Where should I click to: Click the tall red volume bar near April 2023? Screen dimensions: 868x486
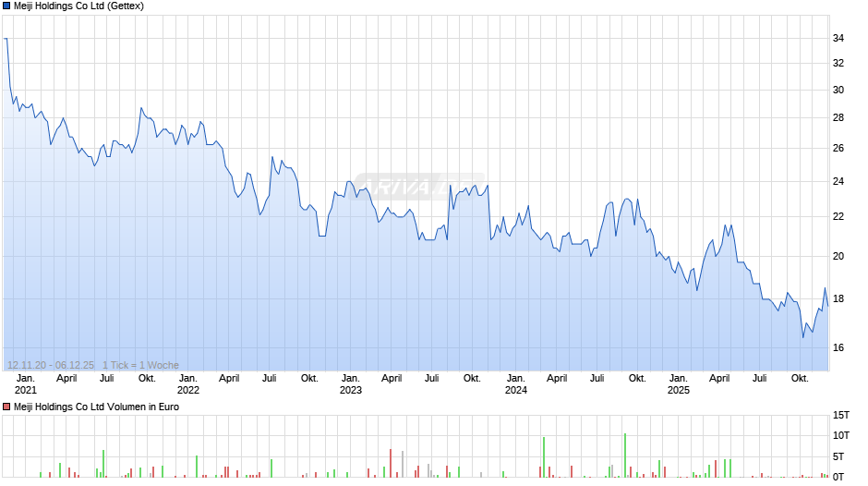coord(391,463)
